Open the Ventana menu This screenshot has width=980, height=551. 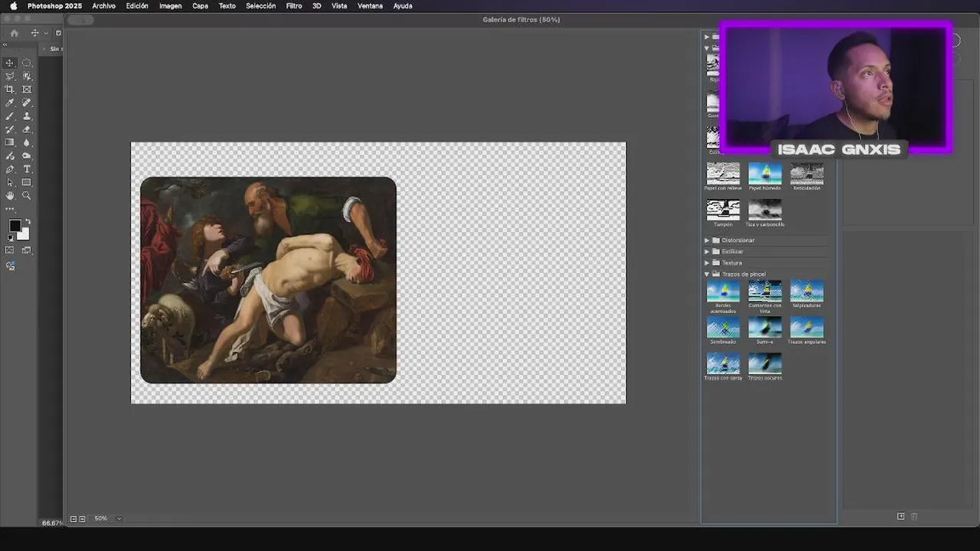pyautogui.click(x=371, y=6)
